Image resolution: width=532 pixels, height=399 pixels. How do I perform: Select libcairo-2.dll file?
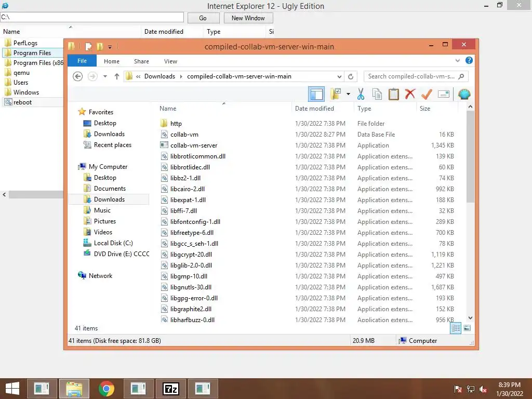pos(187,189)
